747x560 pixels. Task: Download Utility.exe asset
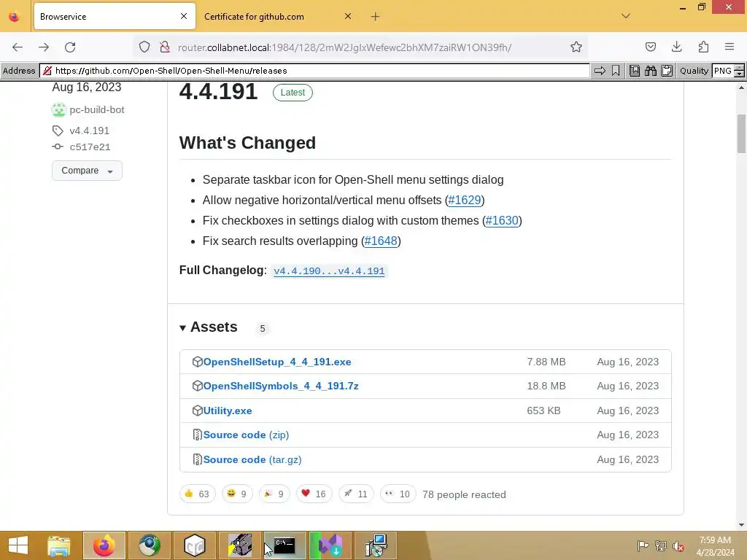228,411
